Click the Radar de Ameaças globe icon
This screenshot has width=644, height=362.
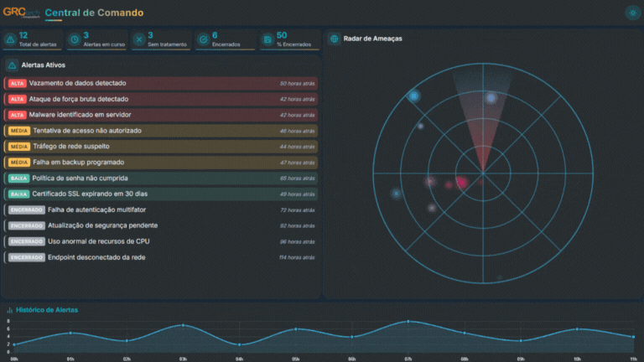click(335, 39)
